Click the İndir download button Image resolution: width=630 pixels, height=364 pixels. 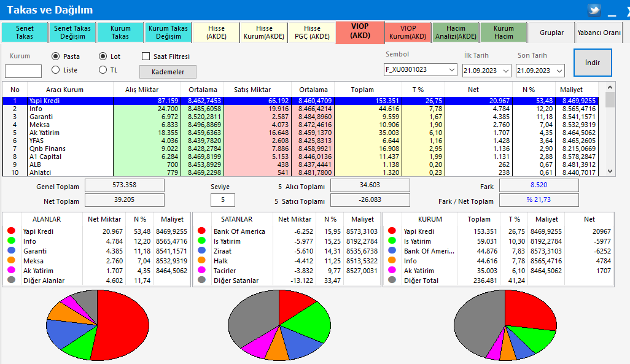click(593, 63)
